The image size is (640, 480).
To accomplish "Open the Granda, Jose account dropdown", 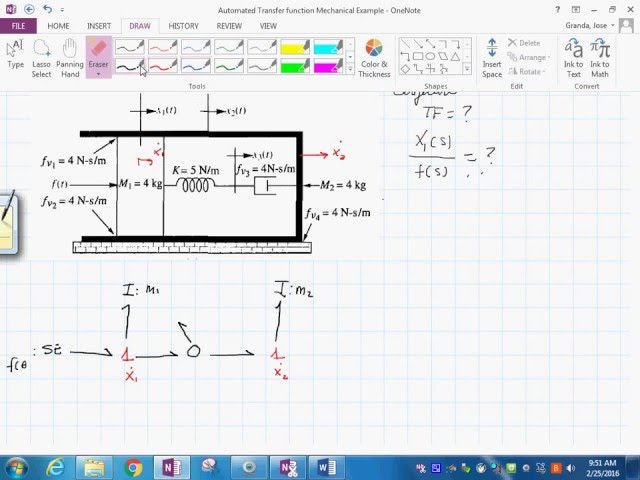I will tap(590, 25).
